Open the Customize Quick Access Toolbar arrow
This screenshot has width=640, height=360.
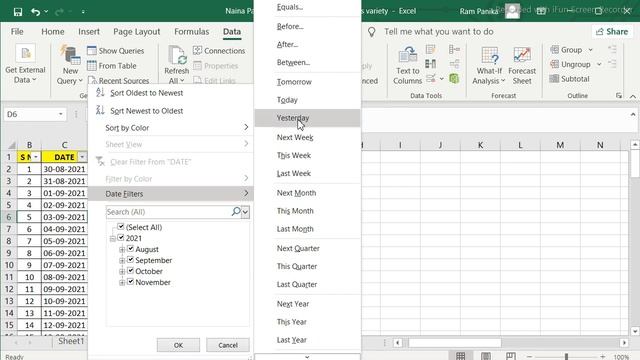tap(83, 12)
